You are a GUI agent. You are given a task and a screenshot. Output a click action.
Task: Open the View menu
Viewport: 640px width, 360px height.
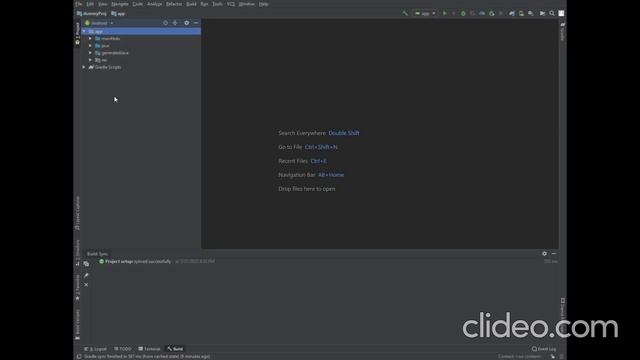pos(102,4)
